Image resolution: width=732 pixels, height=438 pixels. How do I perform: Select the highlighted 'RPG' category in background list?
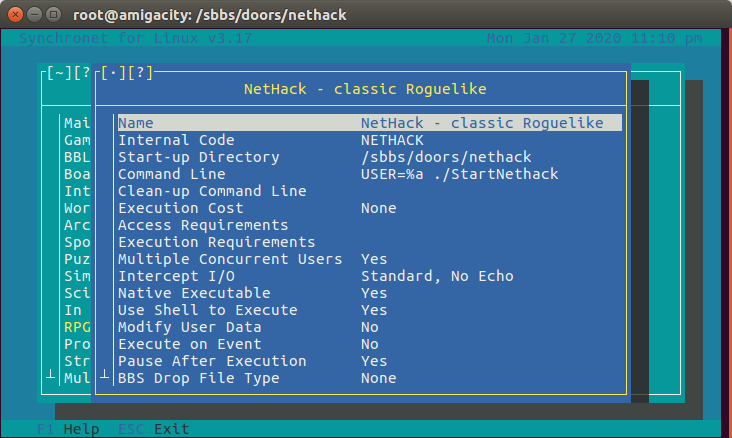77,327
